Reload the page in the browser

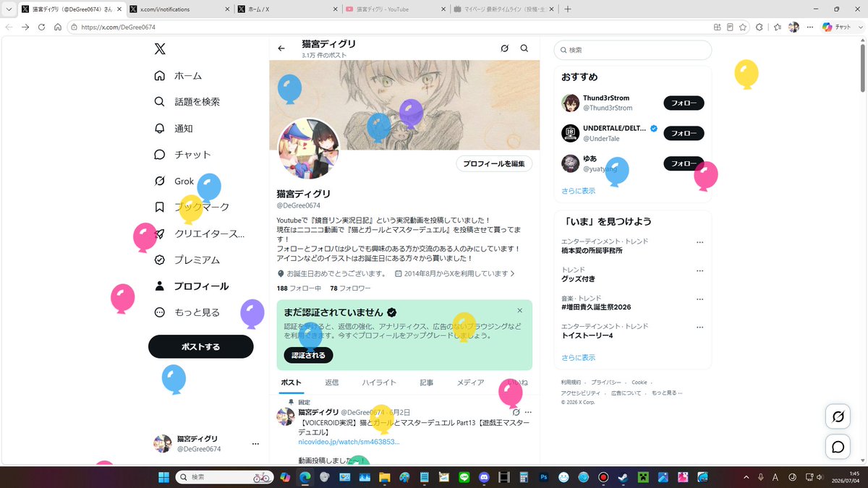41,27
